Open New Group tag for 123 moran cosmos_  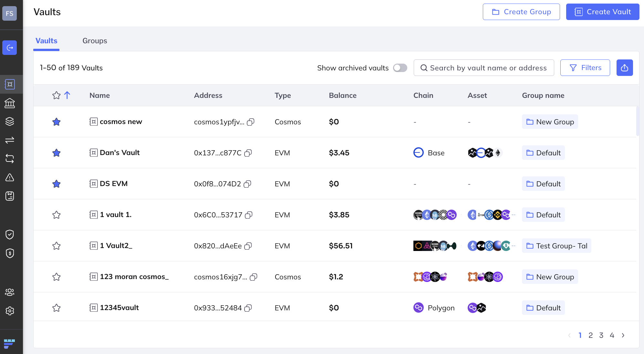tap(550, 277)
